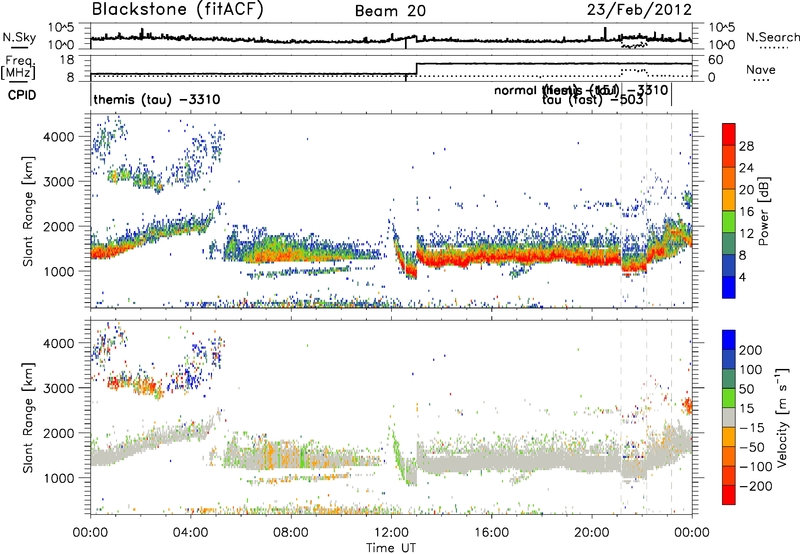The image size is (800, 554).
Task: Select the "N.Sky" legend label
Action: 19,37
